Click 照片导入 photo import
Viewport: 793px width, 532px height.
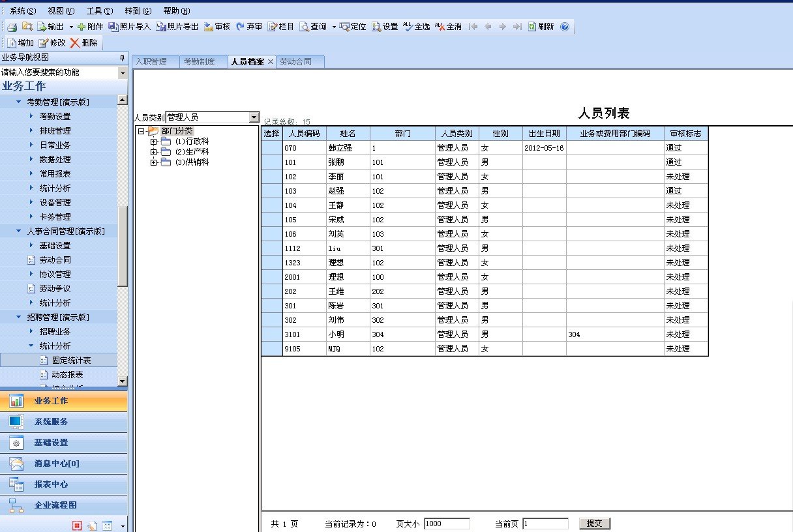click(129, 27)
